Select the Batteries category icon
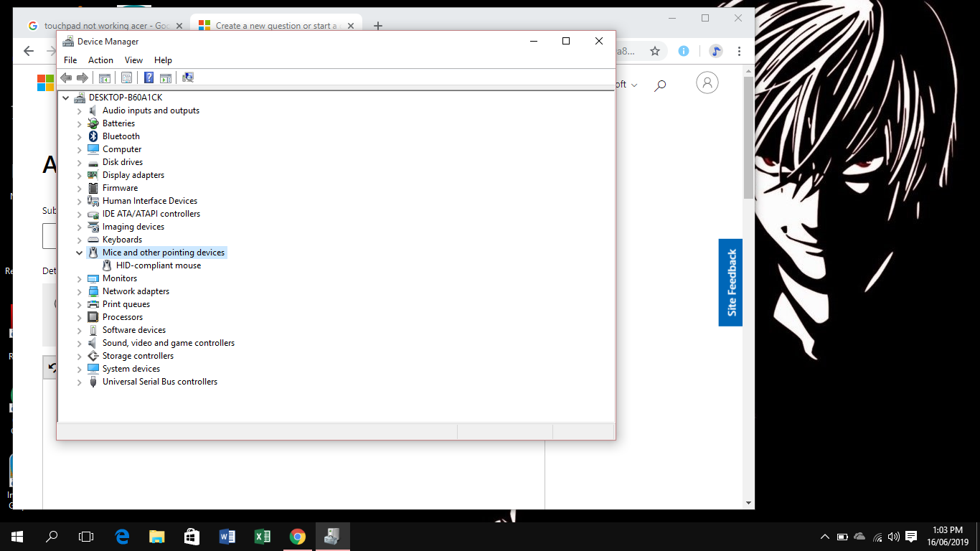 click(93, 123)
